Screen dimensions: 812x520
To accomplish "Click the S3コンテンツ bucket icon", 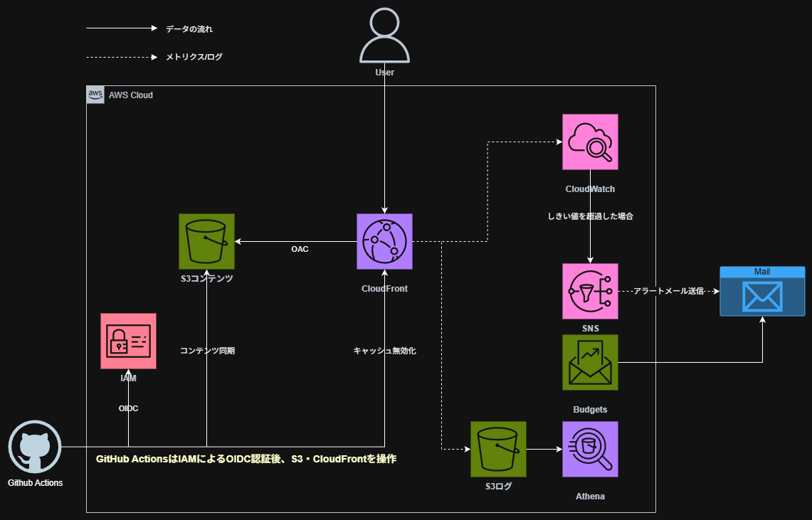I will (x=206, y=241).
